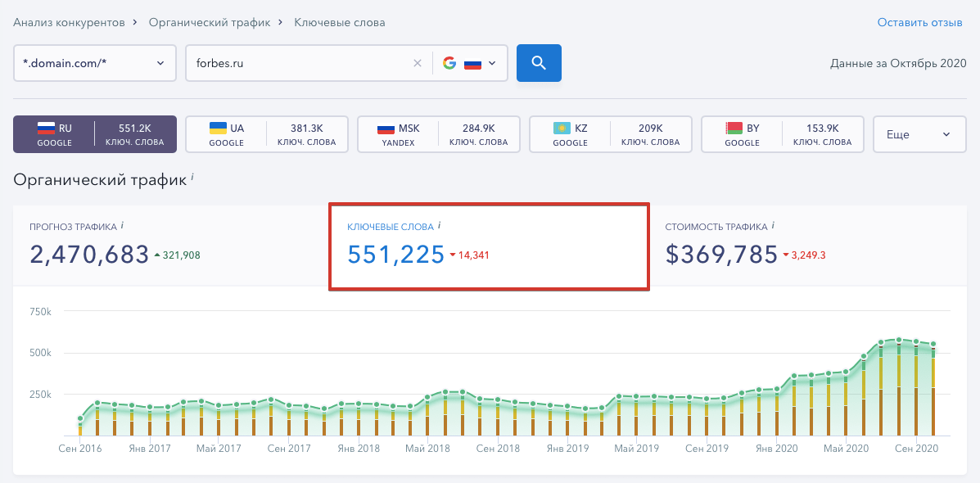980x483 pixels.
Task: Open Анализ конкурентов breadcrumb
Action: point(70,22)
